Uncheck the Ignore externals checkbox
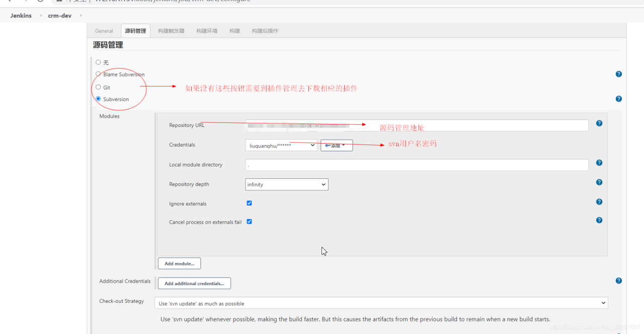Viewport: 644px width, 334px height. [x=249, y=203]
